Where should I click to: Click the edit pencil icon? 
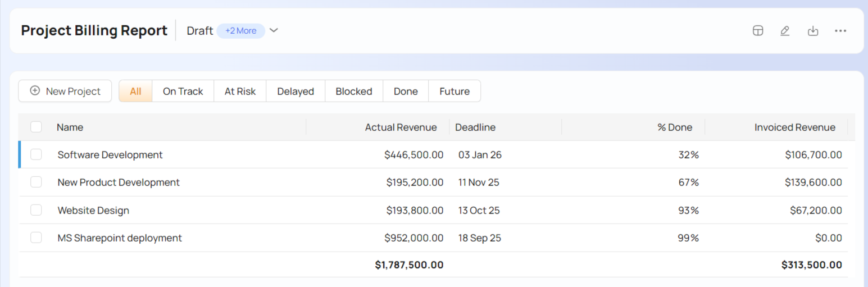click(x=785, y=31)
